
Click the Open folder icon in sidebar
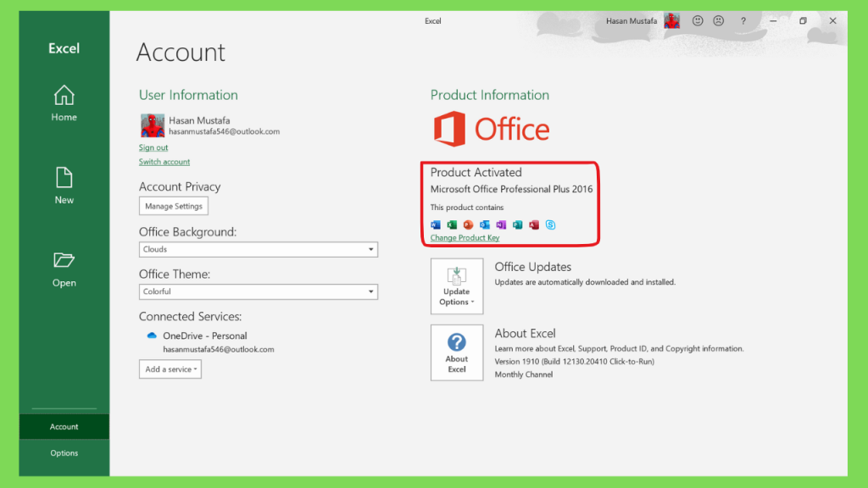coord(64,260)
